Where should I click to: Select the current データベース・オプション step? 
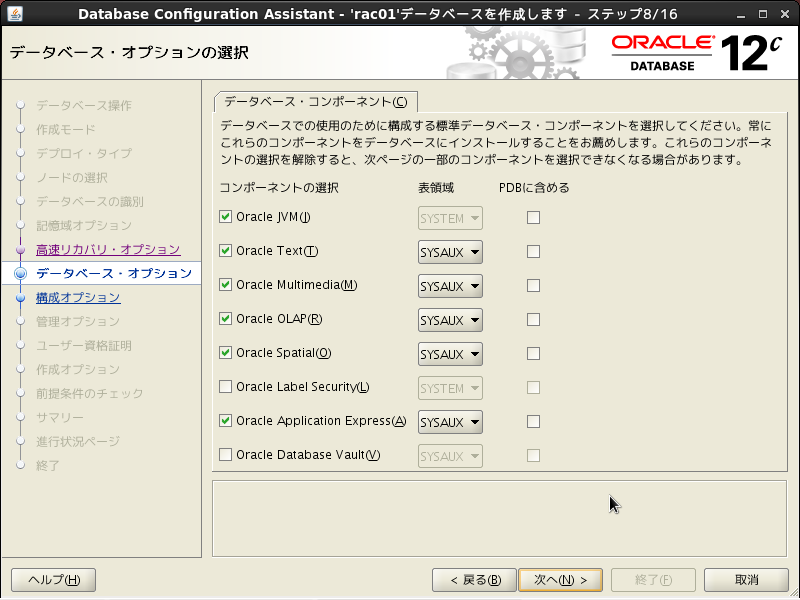(x=114, y=273)
